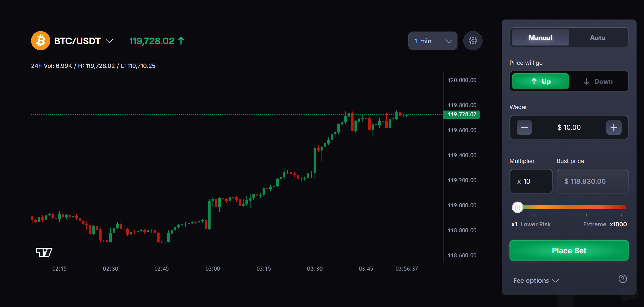Click the orange Bitcoin logo icon

(40, 41)
